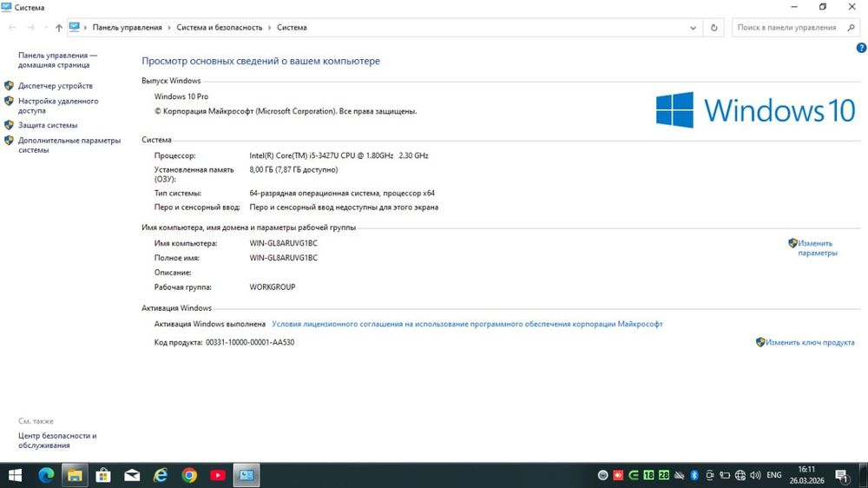Click the back navigation arrow
This screenshot has height=488, width=868.
click(12, 28)
